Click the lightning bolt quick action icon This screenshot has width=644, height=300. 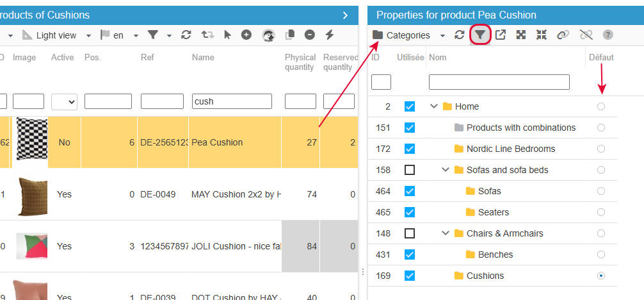330,35
